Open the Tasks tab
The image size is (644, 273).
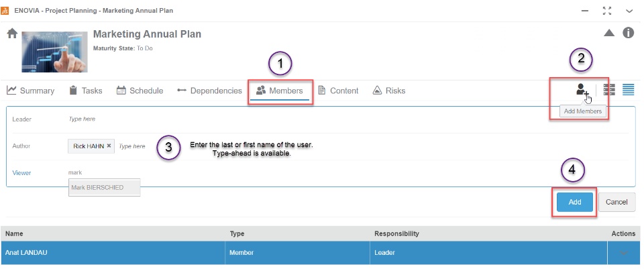click(85, 91)
